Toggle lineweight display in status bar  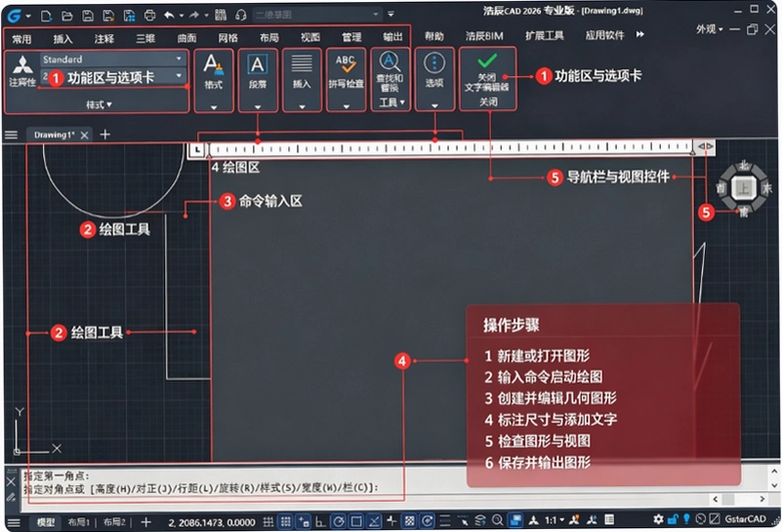point(445,521)
